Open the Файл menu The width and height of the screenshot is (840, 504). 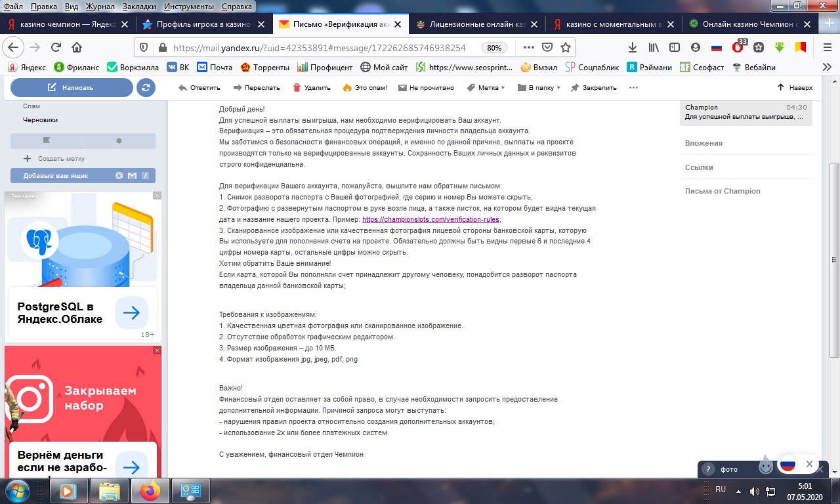tap(13, 6)
